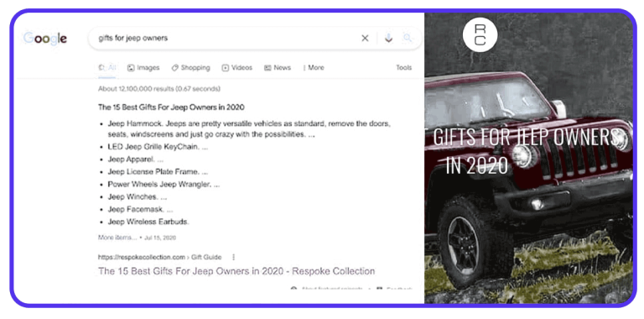Open the Videos tab

[237, 68]
